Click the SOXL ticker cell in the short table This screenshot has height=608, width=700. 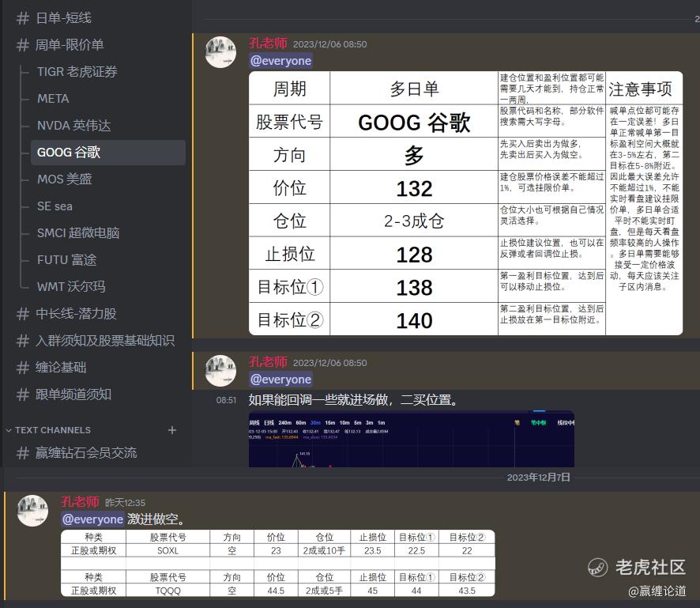[167, 551]
